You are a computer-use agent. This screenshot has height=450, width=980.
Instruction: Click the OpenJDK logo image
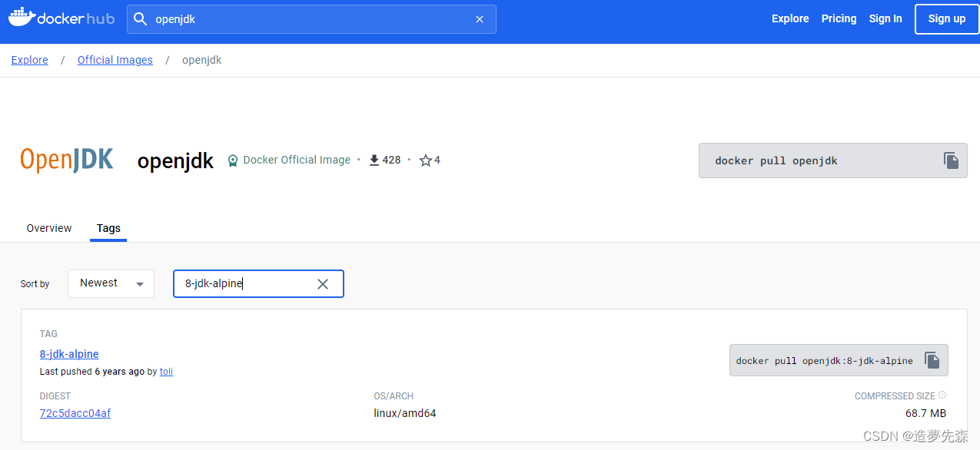point(67,160)
